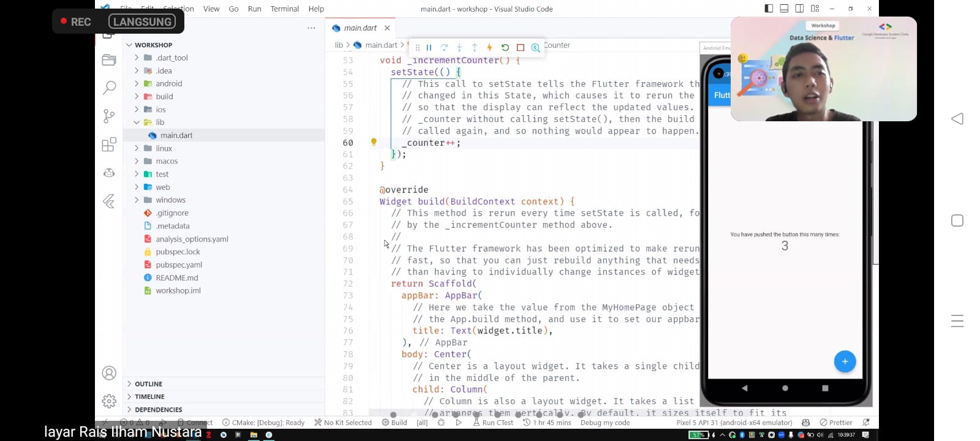Toggle the primary side bar visibility

(769, 9)
